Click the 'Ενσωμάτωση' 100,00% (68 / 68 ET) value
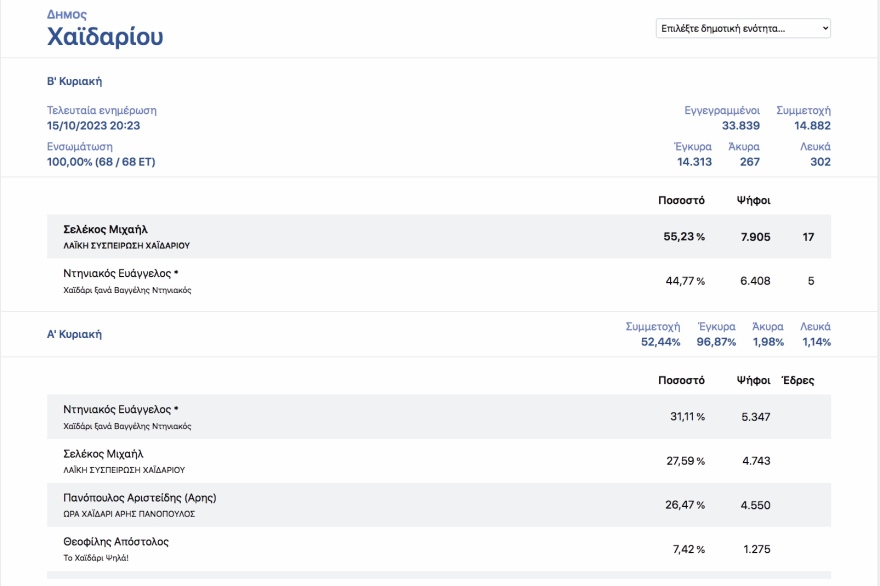Viewport: 880px width, 586px height. tap(101, 162)
